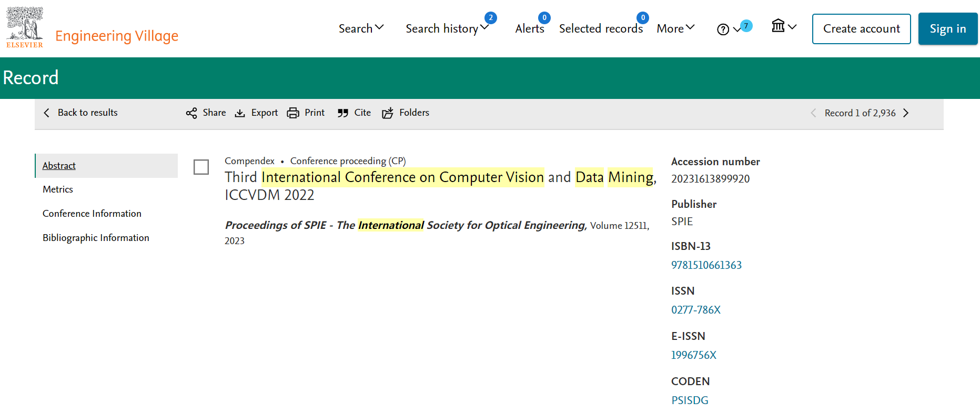The image size is (980, 412).
Task: Go Back to results
Action: 87,113
